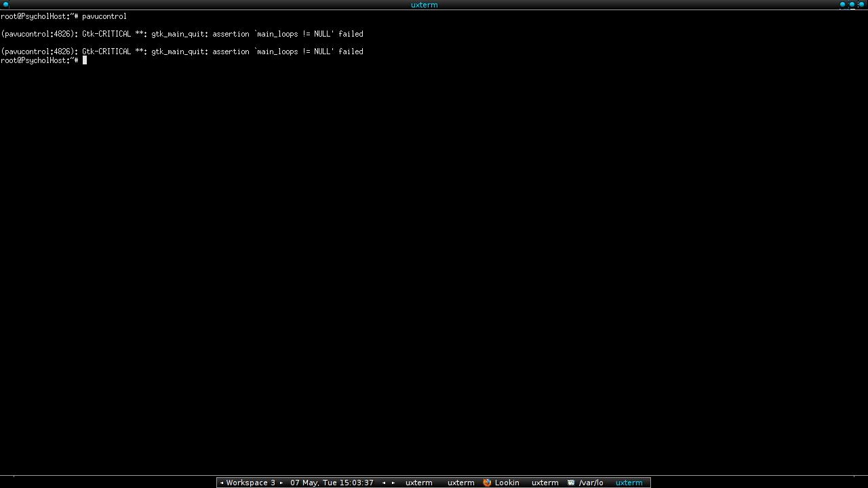Click the terminal cursor at the last prompt
868x488 pixels.
pyautogui.click(x=85, y=60)
